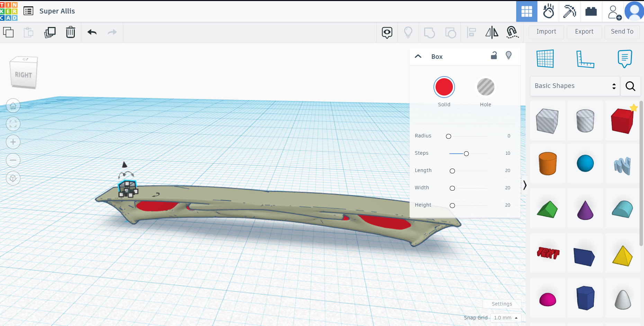Screen dimensions: 644x326
Task: Show all hidden shapes with top toolbar lightbulb
Action: pyautogui.click(x=408, y=33)
